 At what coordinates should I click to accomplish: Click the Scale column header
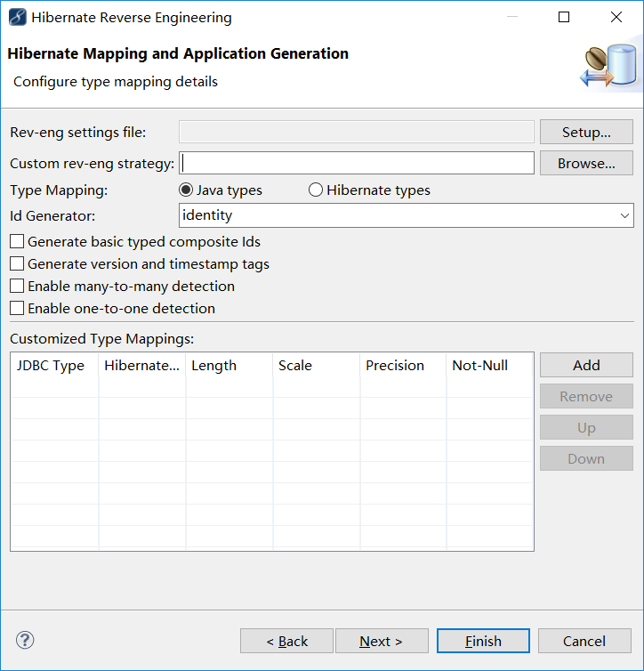click(x=317, y=366)
